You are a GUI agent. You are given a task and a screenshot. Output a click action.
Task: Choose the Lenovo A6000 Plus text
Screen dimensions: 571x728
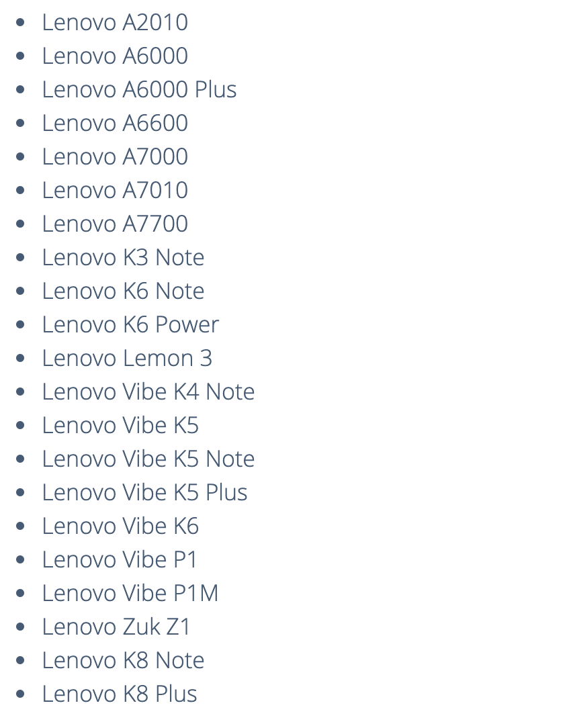click(x=139, y=89)
